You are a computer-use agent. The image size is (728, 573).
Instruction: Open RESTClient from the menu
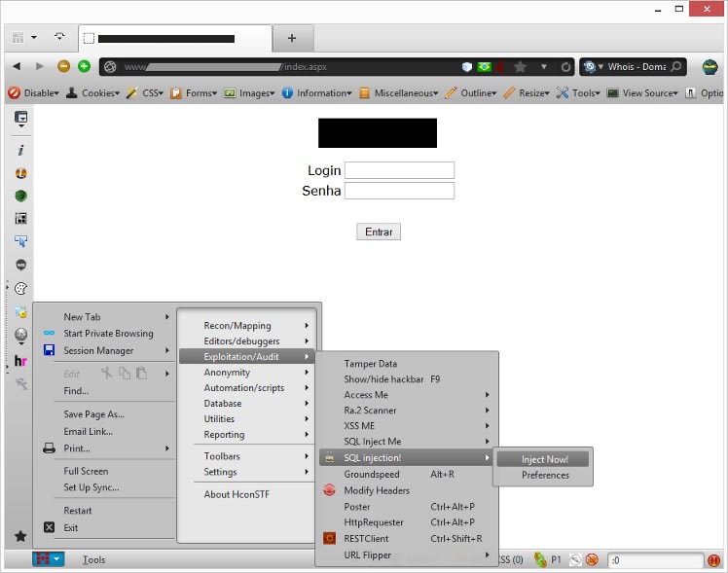[x=406, y=539]
